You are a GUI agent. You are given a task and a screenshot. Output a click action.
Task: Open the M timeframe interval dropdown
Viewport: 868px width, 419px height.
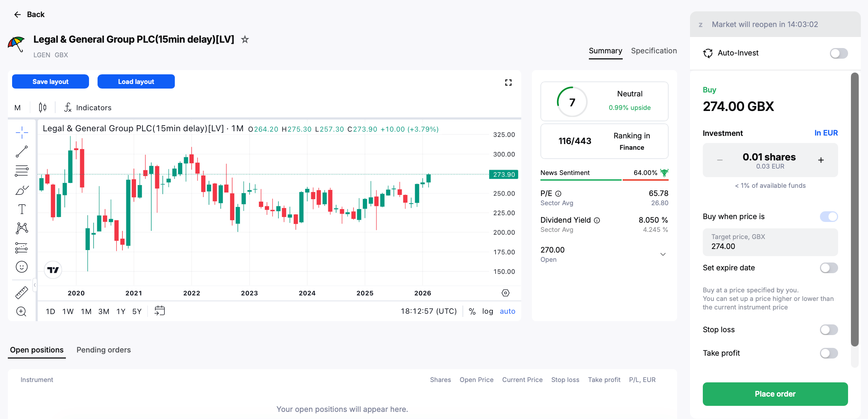[x=18, y=107]
